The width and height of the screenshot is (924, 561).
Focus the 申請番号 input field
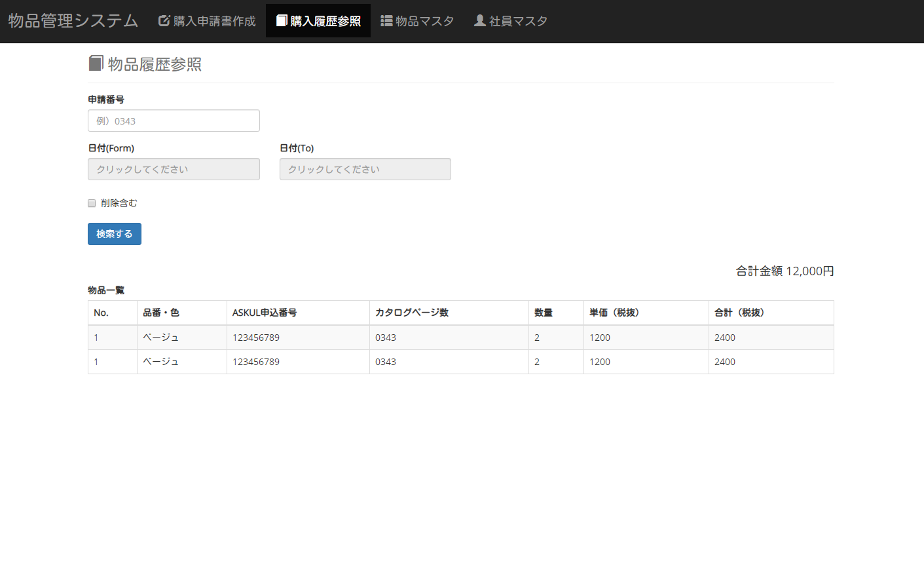pyautogui.click(x=174, y=121)
